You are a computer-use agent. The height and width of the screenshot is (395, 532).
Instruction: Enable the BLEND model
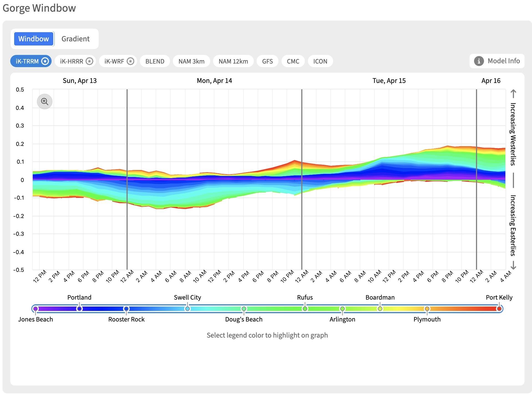pyautogui.click(x=155, y=61)
